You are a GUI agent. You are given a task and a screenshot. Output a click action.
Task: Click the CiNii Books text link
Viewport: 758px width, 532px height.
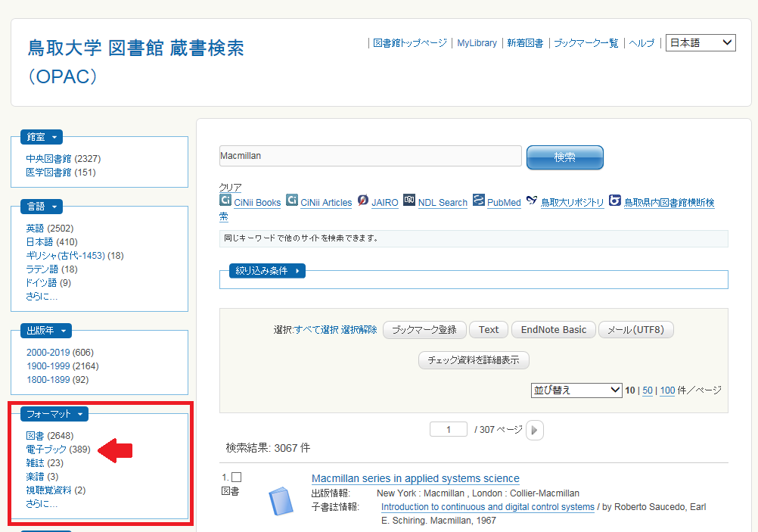[x=257, y=203]
